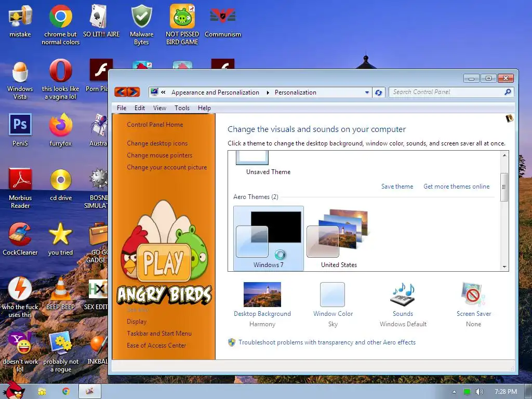
Task: Open the View menu
Action: [x=159, y=108]
